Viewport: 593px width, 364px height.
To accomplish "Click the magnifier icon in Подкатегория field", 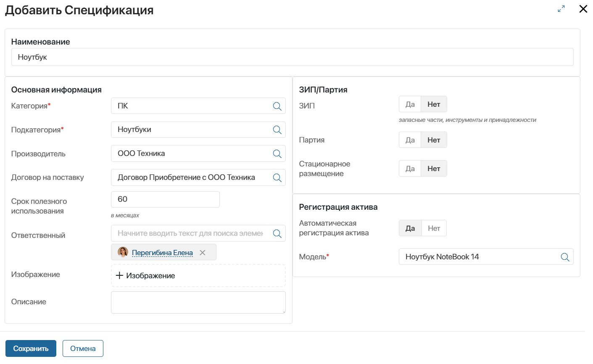I will [x=277, y=130].
